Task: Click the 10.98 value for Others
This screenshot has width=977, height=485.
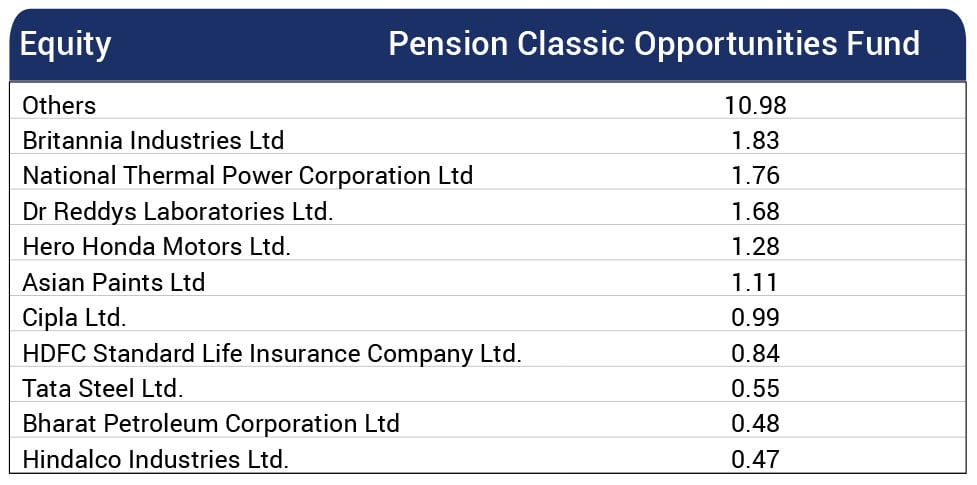Action: click(755, 105)
